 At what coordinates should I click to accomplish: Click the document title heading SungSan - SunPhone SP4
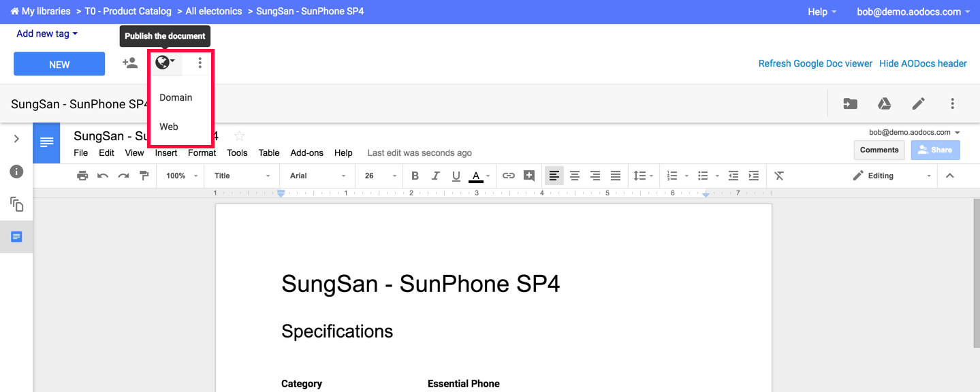[421, 284]
